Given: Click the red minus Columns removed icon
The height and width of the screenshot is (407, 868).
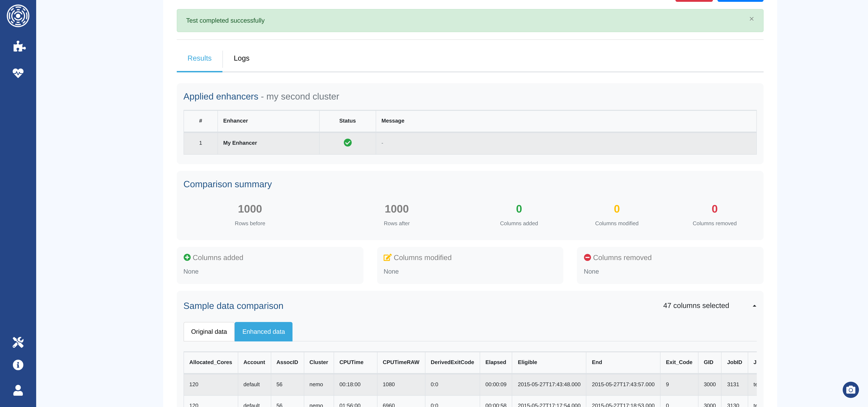Looking at the screenshot, I should [587, 257].
